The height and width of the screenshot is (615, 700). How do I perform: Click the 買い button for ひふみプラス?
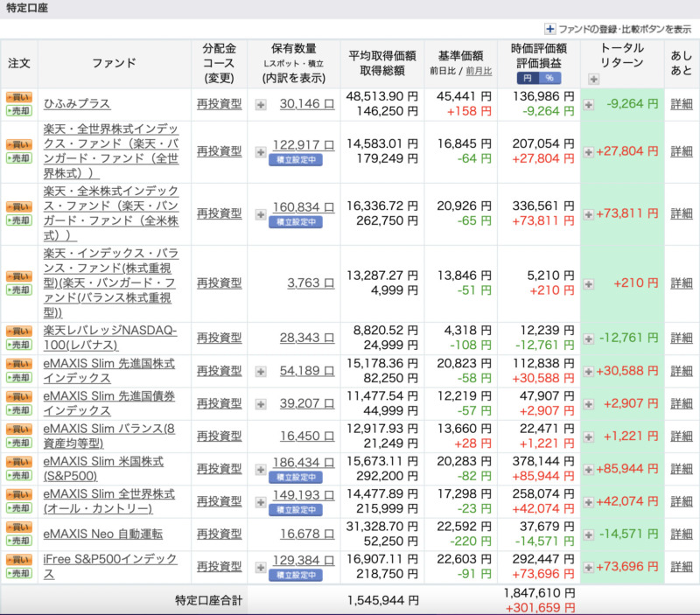pos(19,97)
